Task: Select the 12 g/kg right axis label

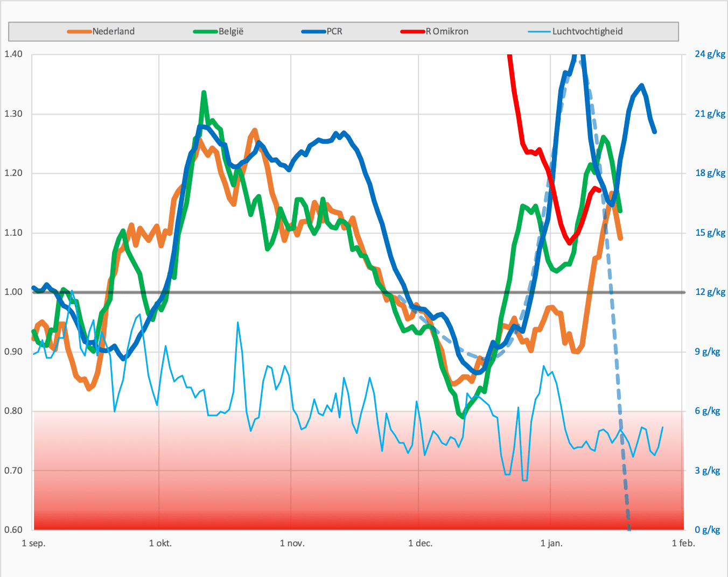Action: coord(710,292)
